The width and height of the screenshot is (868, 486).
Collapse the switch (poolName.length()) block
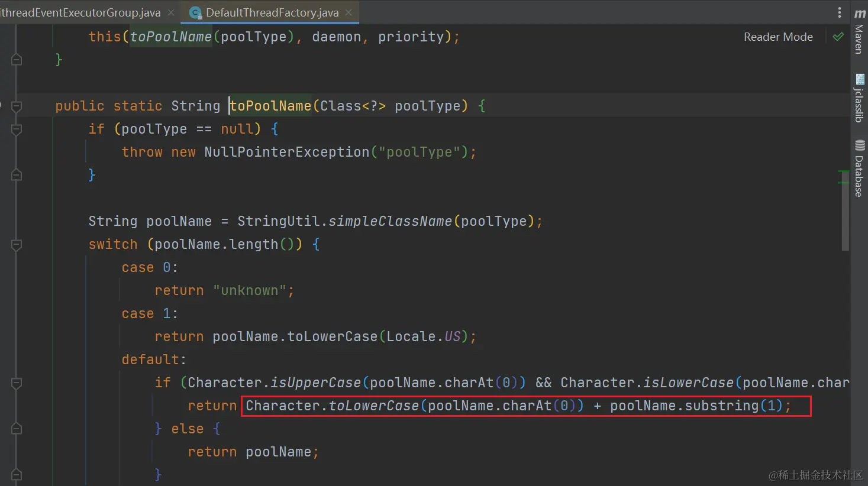coord(17,245)
